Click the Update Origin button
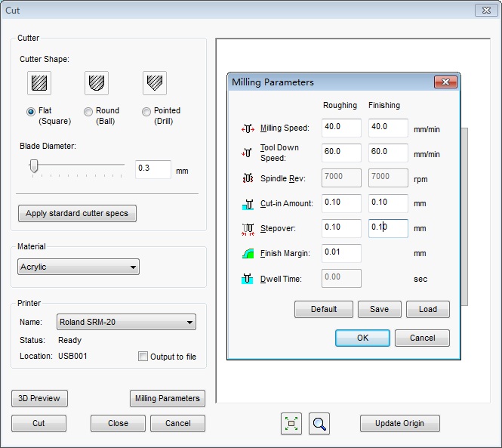The width and height of the screenshot is (502, 448). (x=399, y=423)
